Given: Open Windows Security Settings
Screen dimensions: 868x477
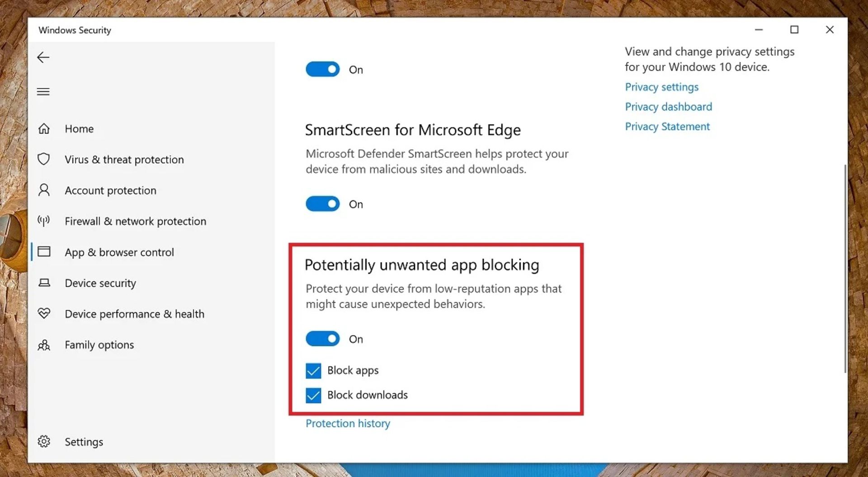Looking at the screenshot, I should [x=83, y=441].
